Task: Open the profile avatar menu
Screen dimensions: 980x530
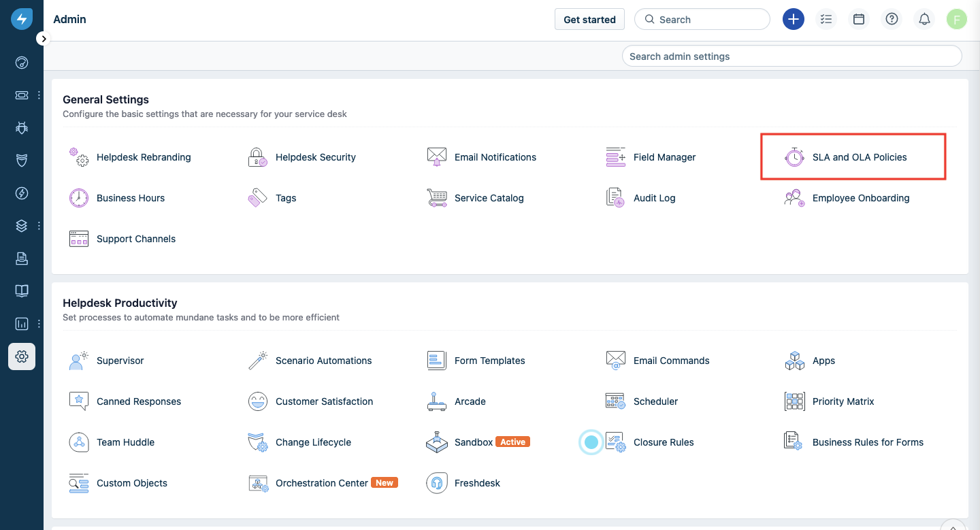Action: [957, 19]
